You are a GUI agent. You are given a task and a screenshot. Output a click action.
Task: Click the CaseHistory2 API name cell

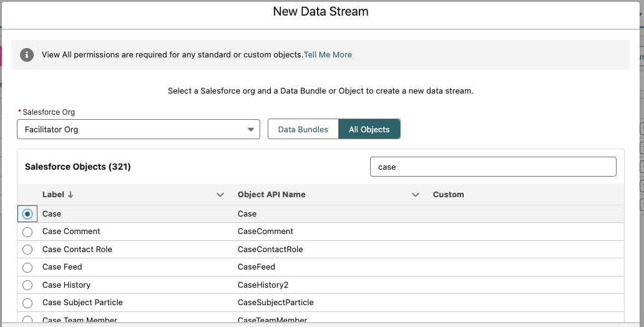(x=263, y=285)
